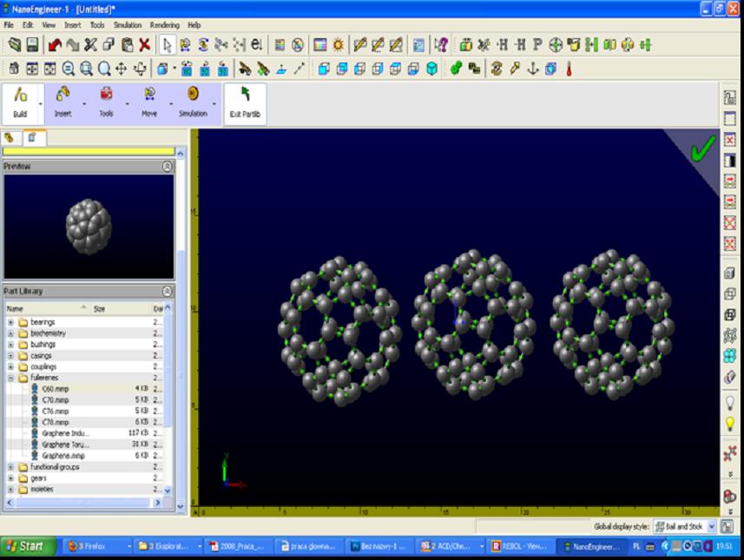Click the Part Library horizontal scrollbar

pyautogui.click(x=83, y=502)
